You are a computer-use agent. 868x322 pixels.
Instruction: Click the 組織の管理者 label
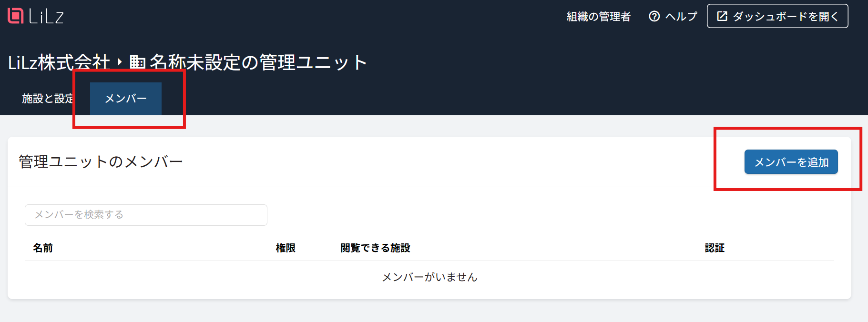click(x=599, y=17)
